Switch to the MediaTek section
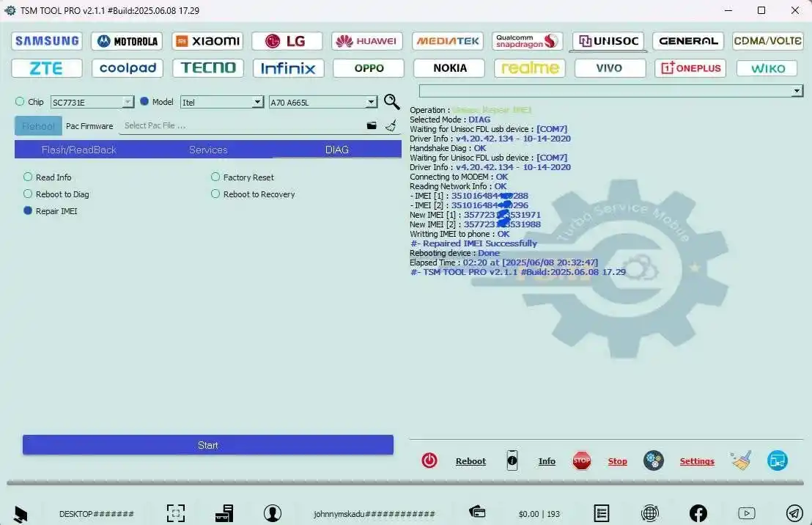The width and height of the screenshot is (812, 525). tap(448, 41)
